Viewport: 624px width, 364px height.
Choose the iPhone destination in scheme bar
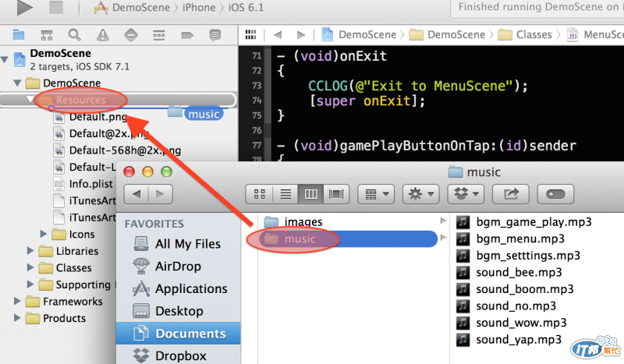click(199, 8)
